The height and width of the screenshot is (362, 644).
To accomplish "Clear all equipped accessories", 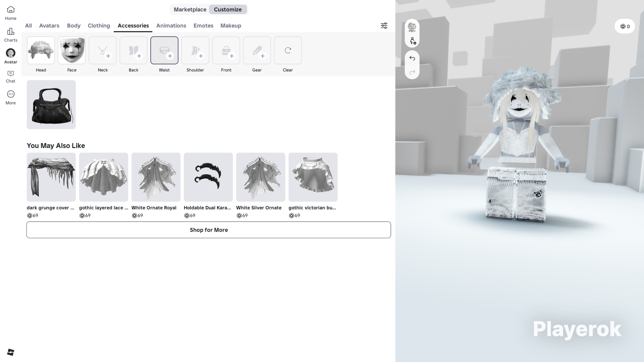I will pyautogui.click(x=288, y=50).
